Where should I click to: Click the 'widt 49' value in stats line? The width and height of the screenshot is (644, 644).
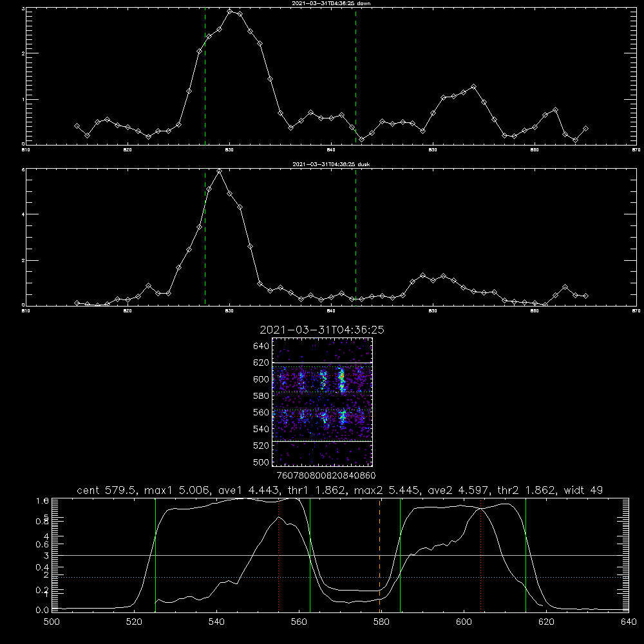pyautogui.click(x=583, y=490)
